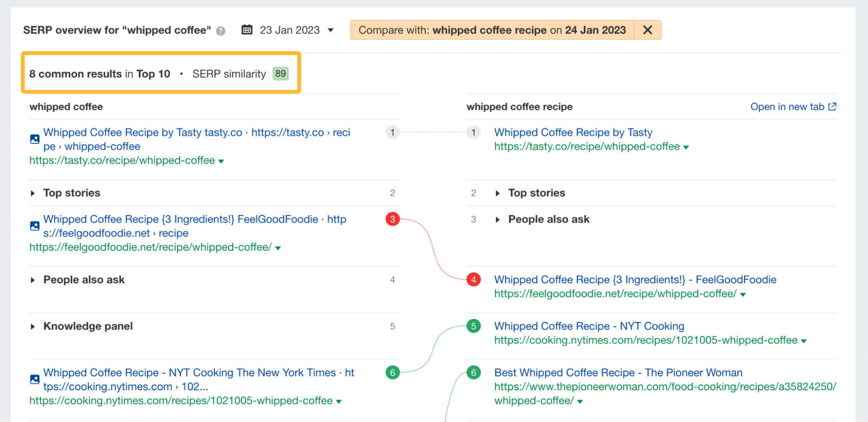Click the green SERP similarity score badge 89
The image size is (868, 422).
point(281,73)
